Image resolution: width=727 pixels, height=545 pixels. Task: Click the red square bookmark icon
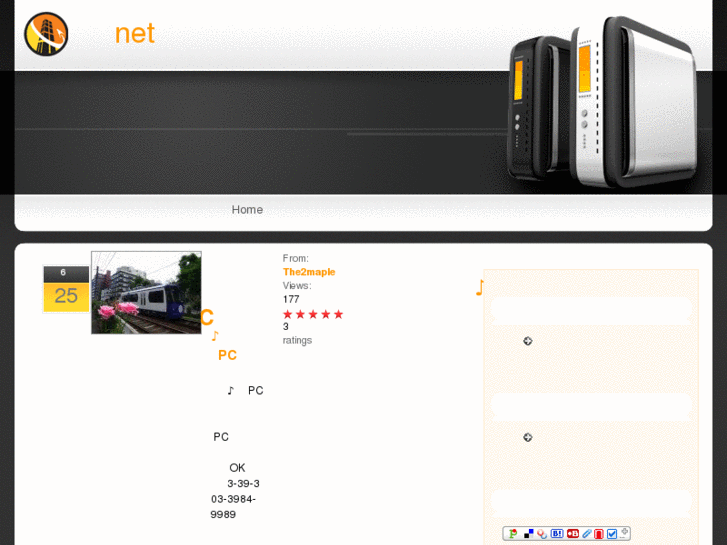click(x=599, y=534)
